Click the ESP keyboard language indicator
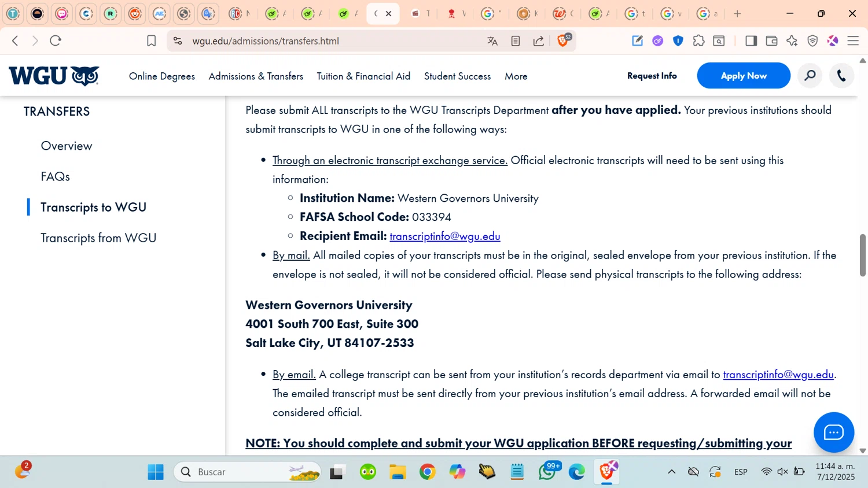Image resolution: width=868 pixels, height=488 pixels. point(741,472)
